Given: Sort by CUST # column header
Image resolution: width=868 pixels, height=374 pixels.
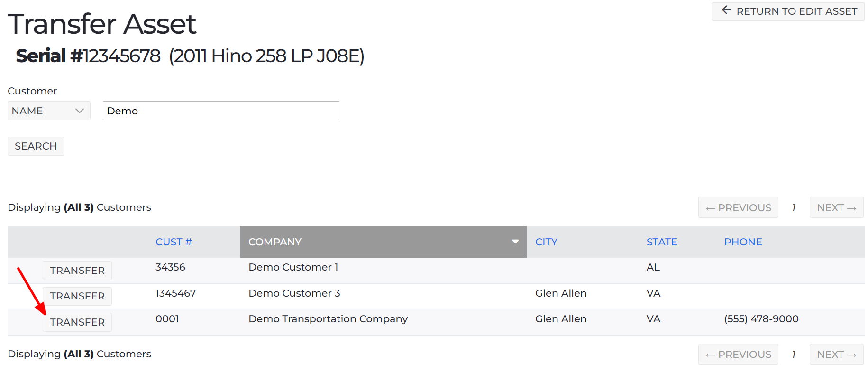Looking at the screenshot, I should (174, 242).
